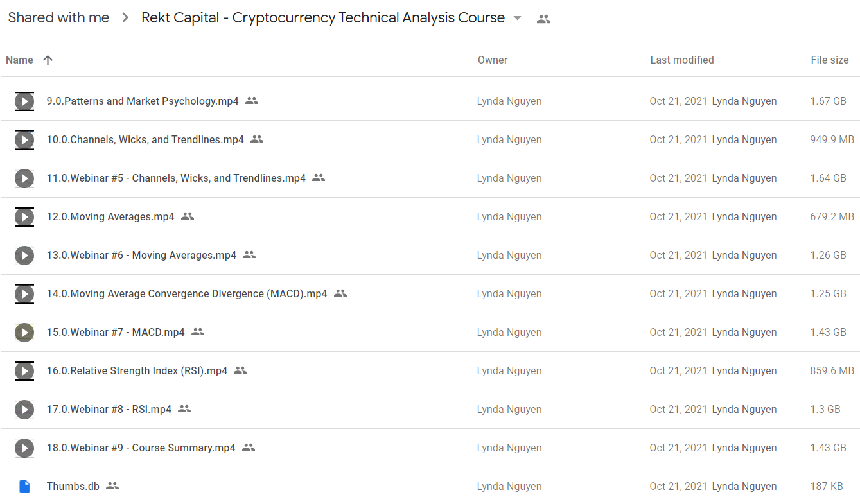Click blue file icon of Thumbs.db
The width and height of the screenshot is (860, 504).
24,486
